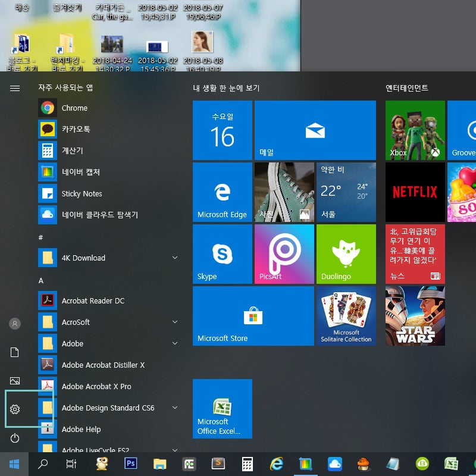Open Adobe Help entry
This screenshot has width=476, height=476.
108,429
